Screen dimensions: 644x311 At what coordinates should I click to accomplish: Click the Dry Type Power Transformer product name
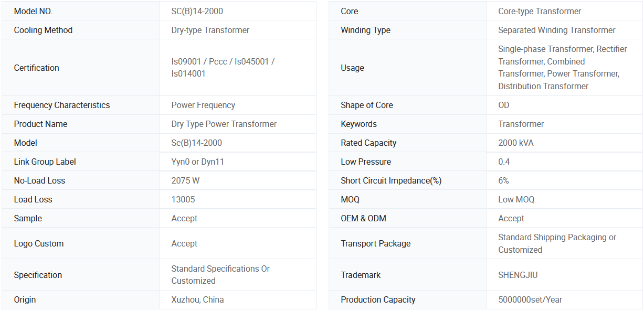224,124
